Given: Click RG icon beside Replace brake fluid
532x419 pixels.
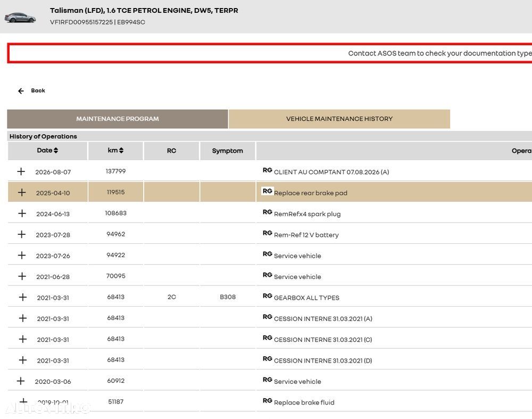Looking at the screenshot, I should click(268, 401).
